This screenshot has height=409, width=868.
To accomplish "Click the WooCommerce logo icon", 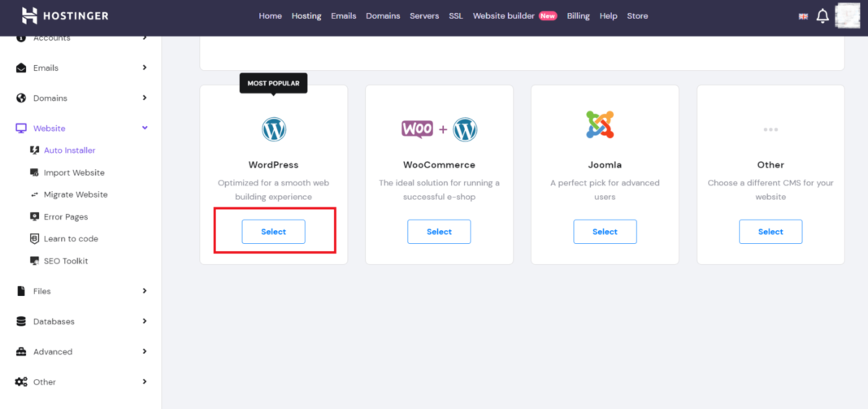I will 439,129.
